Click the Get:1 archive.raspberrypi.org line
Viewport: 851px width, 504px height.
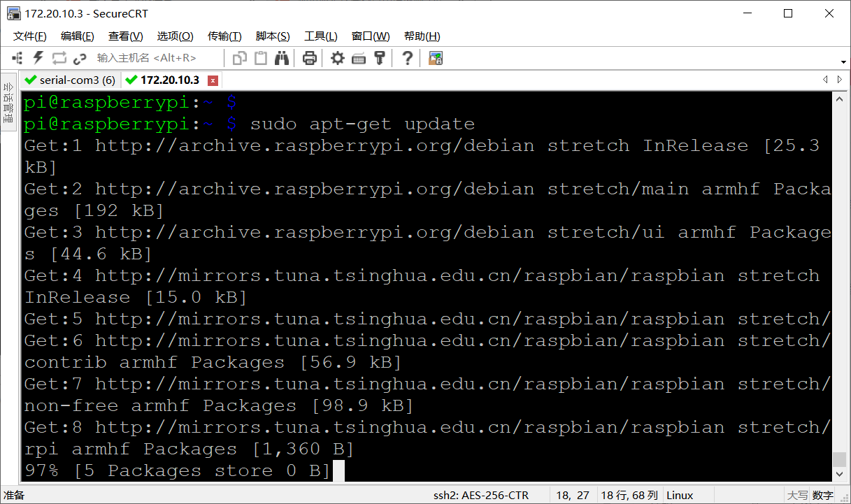coord(422,145)
